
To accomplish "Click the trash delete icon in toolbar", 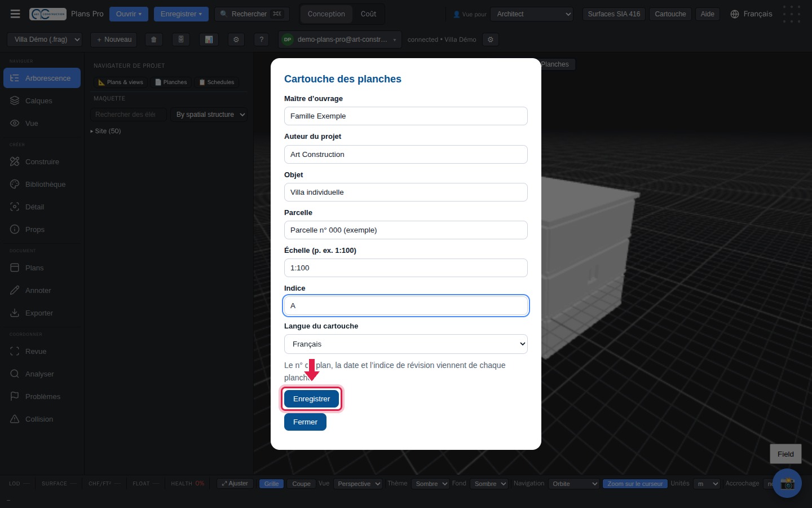I will [x=153, y=40].
